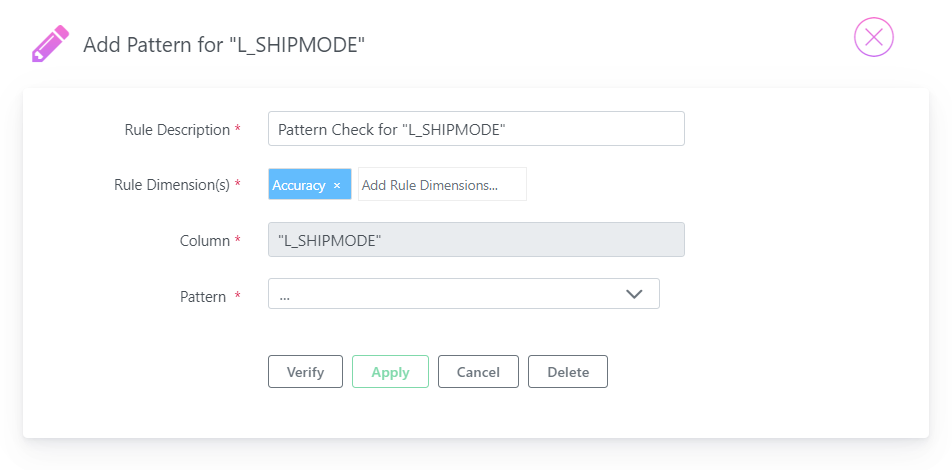Screen dimensions: 952x470
Task: Close the Add Pattern dialog
Action: (874, 38)
